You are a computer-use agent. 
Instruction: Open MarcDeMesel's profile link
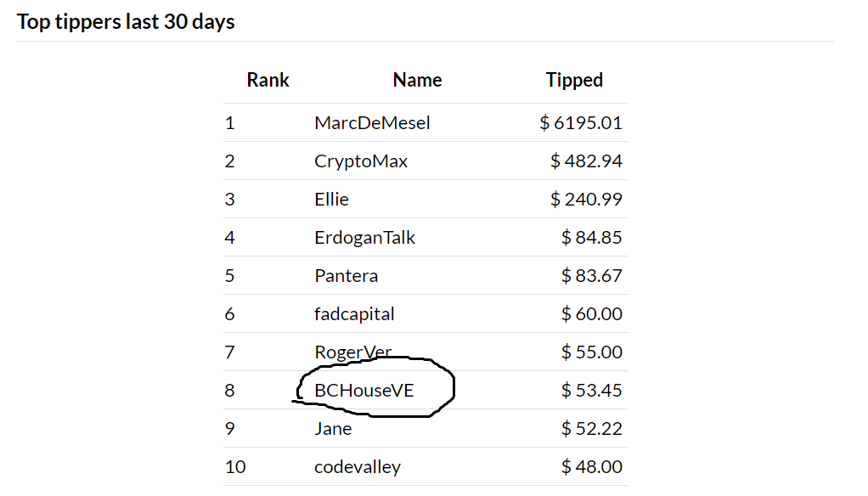(x=372, y=123)
